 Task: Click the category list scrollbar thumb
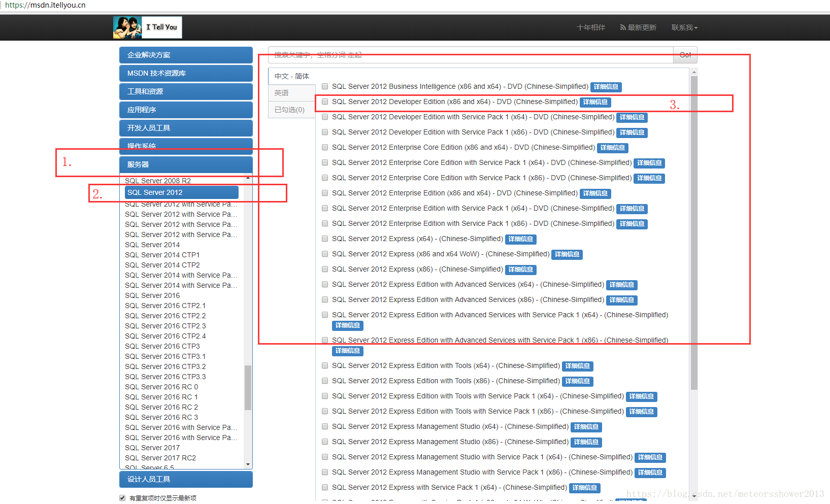click(248, 387)
